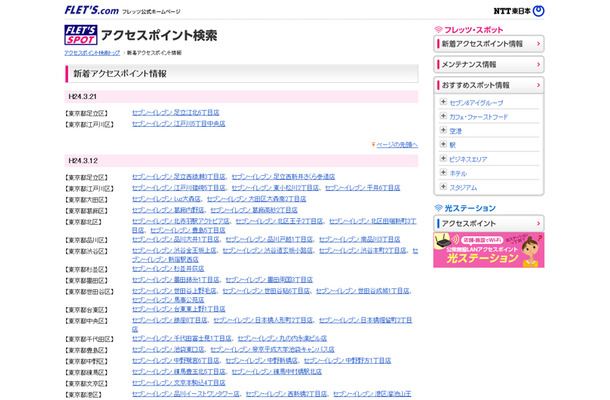Open the ビジネスエリア text link

tap(468, 160)
